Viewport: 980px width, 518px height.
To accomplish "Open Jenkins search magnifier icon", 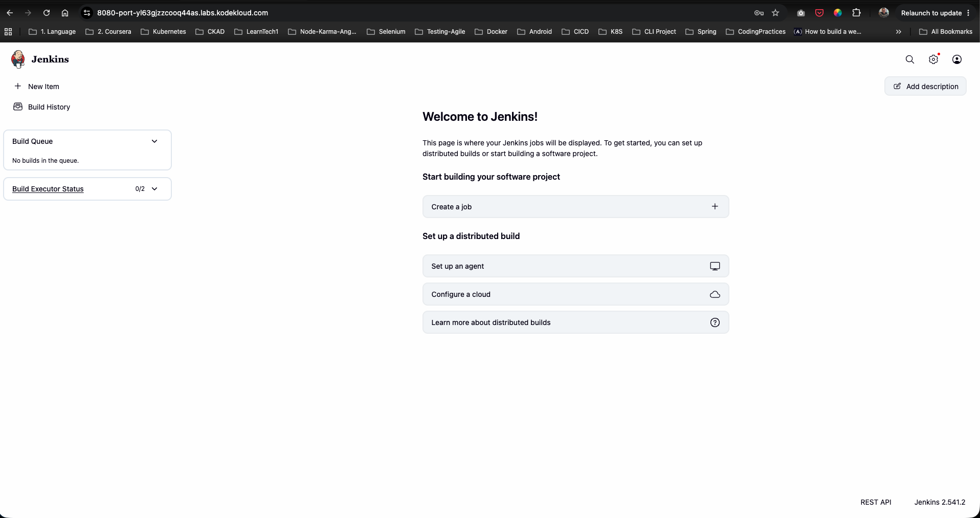I will pyautogui.click(x=910, y=59).
